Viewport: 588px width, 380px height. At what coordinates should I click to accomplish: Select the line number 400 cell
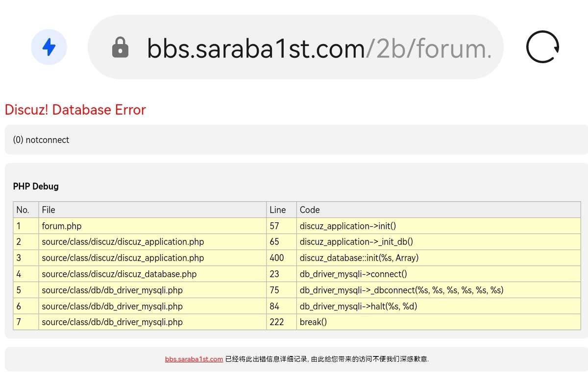tap(281, 258)
